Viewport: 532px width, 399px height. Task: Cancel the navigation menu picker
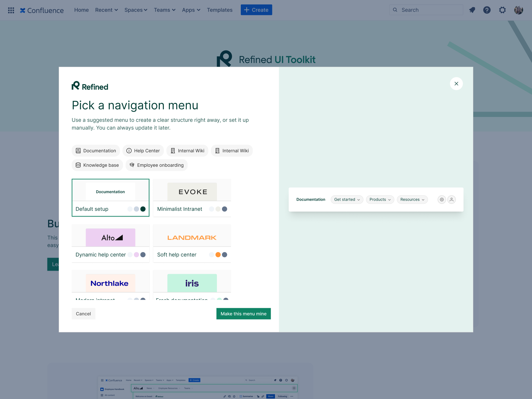pyautogui.click(x=83, y=314)
